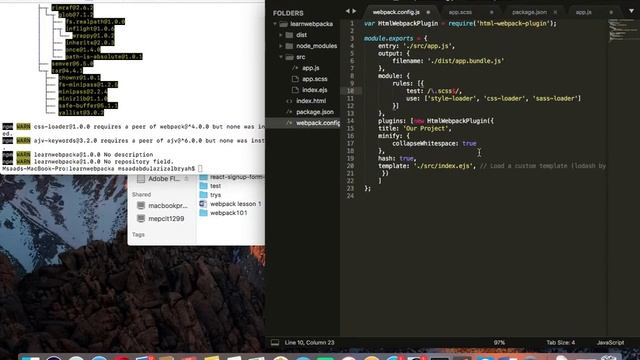Click the FOLDERS sidebar heading
This screenshot has height=360, width=640.
(x=288, y=13)
